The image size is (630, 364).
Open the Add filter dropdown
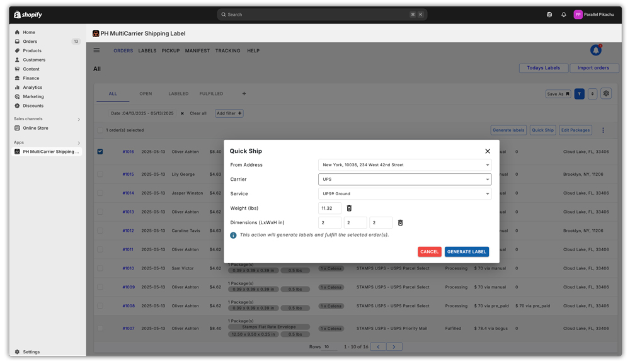click(229, 113)
